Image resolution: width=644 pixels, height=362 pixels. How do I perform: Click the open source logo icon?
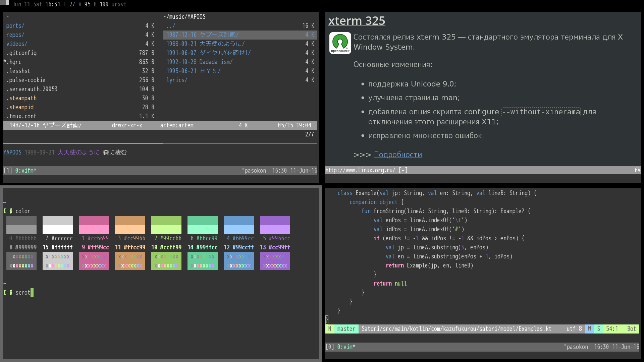[340, 43]
